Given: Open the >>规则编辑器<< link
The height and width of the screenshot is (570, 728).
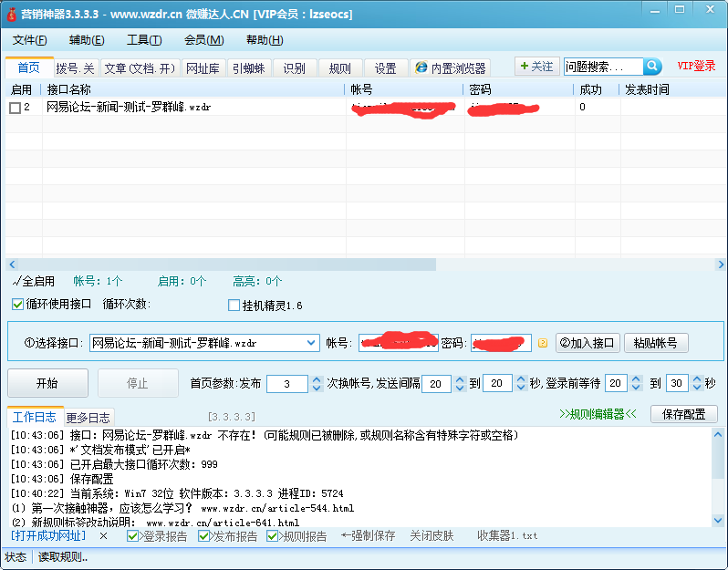Looking at the screenshot, I should coord(598,414).
